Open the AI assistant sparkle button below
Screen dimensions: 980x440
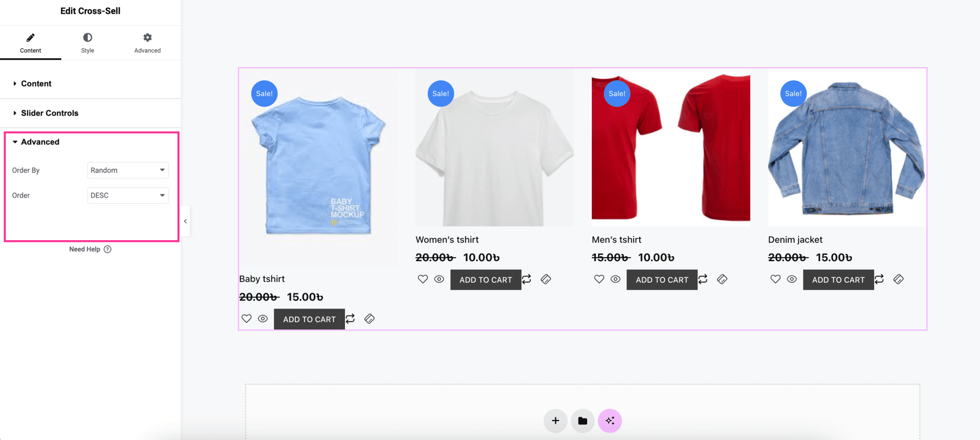pos(610,421)
